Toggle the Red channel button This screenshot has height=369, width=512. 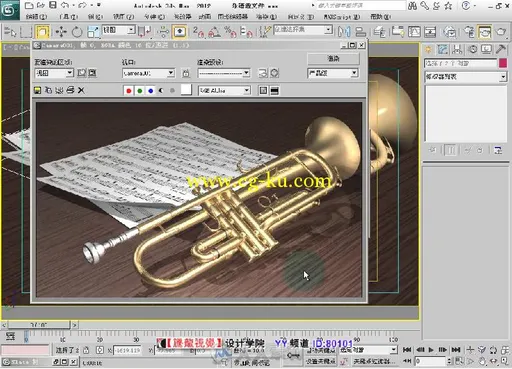129,90
